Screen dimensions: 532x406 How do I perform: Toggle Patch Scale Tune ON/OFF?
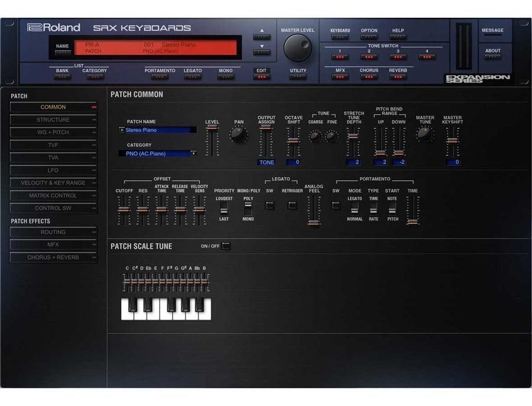tap(226, 246)
